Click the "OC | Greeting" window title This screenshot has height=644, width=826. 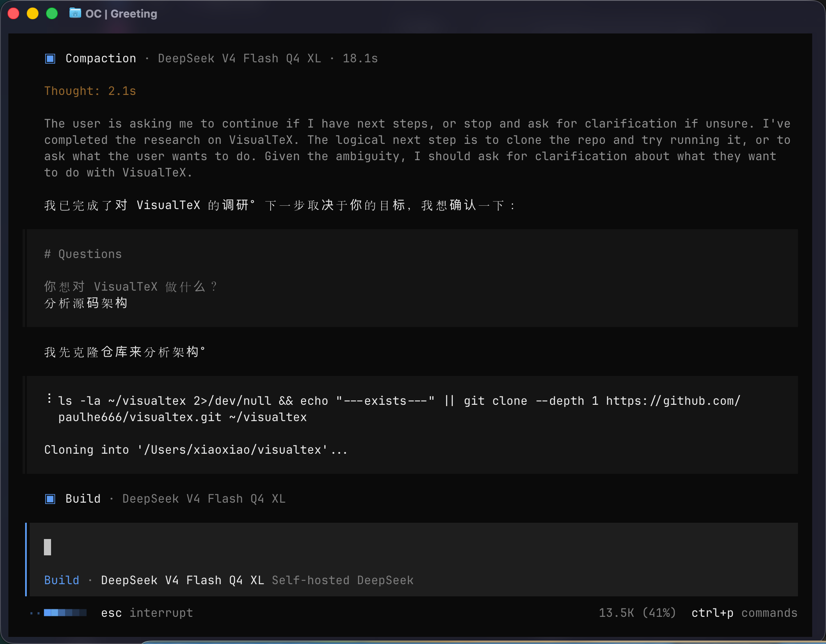coord(121,14)
